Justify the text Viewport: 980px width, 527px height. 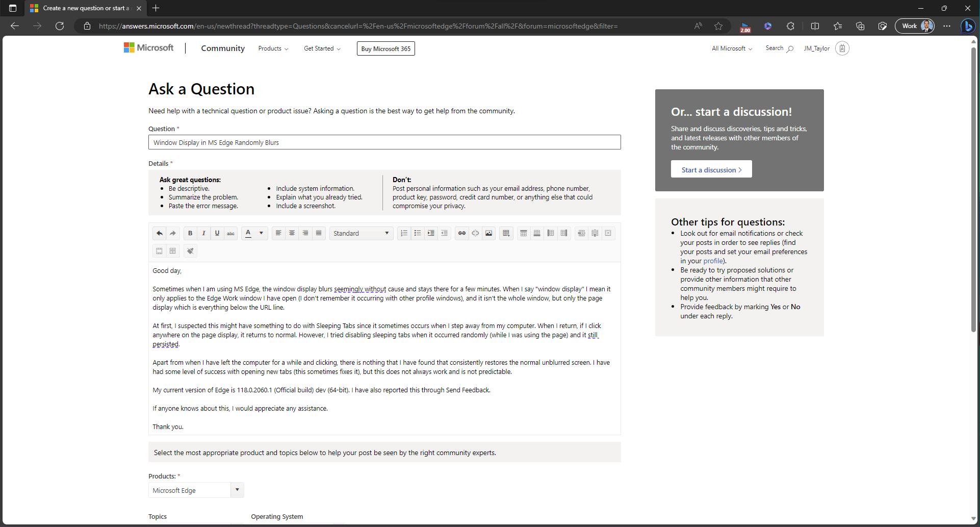pyautogui.click(x=319, y=233)
